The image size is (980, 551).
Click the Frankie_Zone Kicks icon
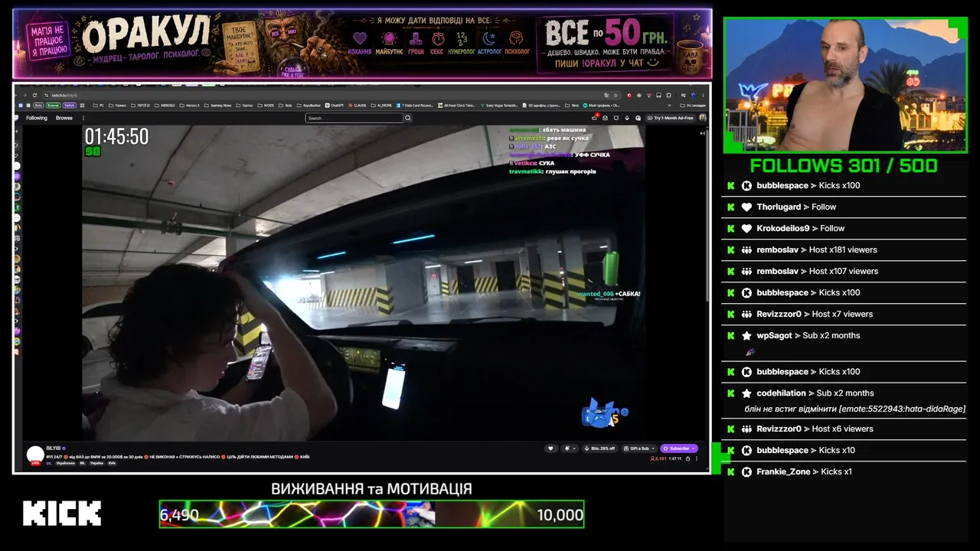click(x=746, y=471)
